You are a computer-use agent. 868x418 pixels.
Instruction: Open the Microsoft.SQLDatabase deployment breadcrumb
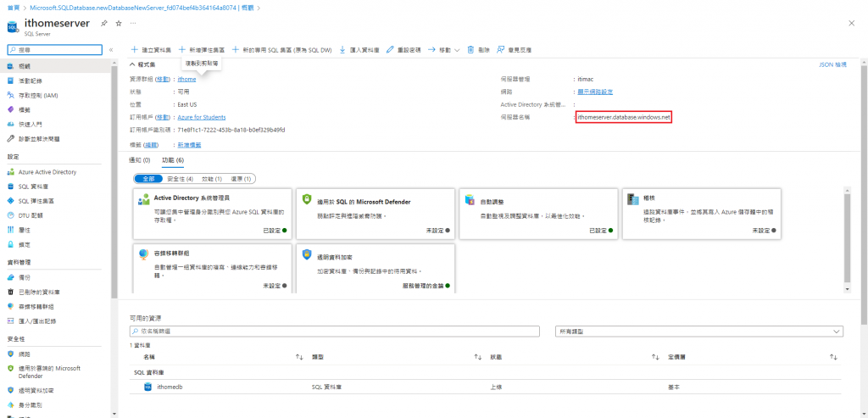click(142, 8)
